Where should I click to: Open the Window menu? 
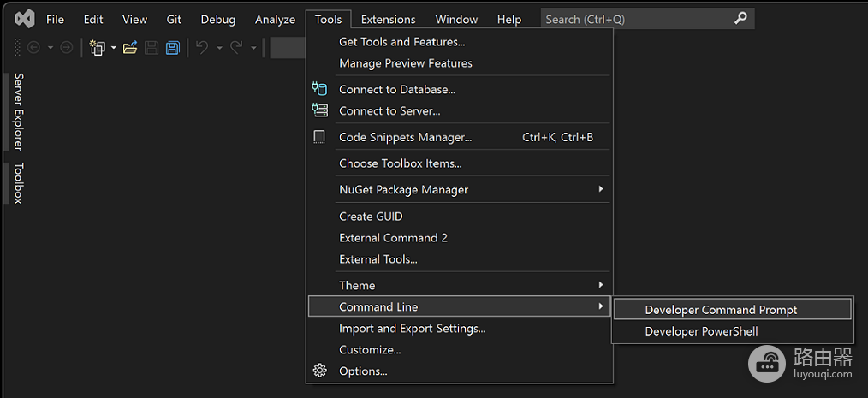456,20
